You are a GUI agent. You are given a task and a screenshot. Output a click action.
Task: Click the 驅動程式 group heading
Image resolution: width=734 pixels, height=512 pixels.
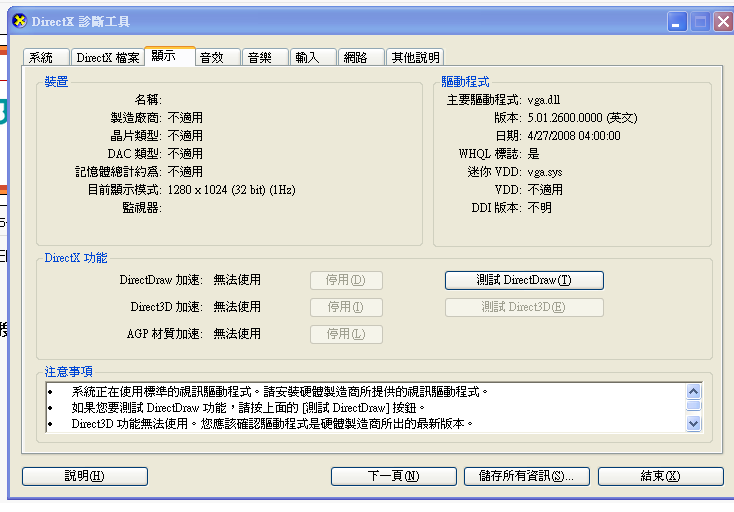coord(465,82)
